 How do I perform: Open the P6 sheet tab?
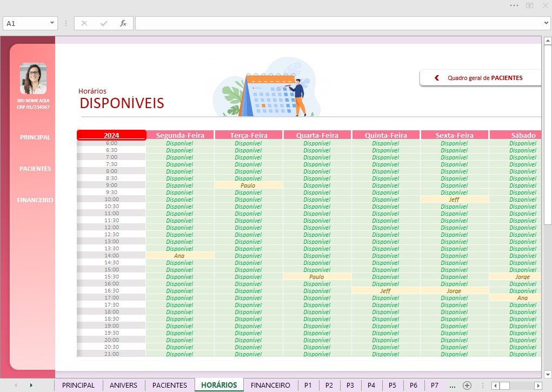click(x=414, y=386)
